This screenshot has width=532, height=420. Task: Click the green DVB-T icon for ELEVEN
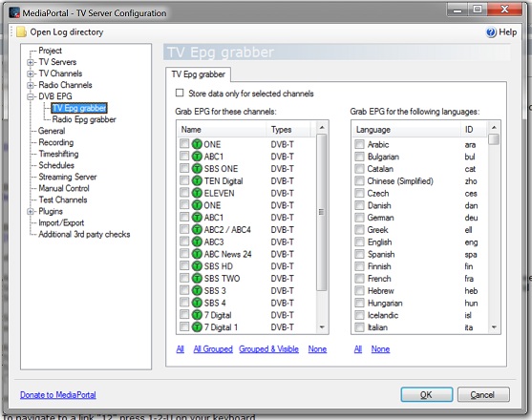[x=197, y=193]
